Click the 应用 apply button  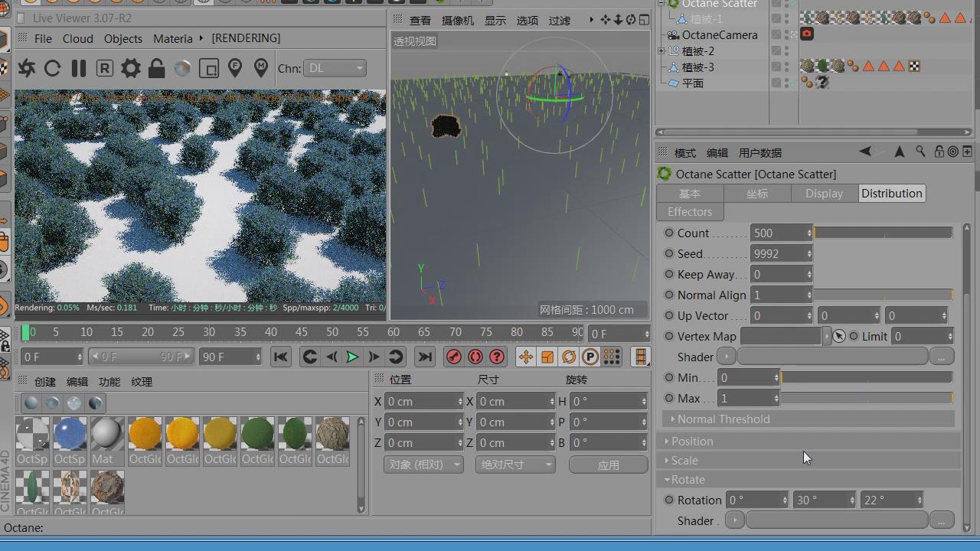coord(609,465)
